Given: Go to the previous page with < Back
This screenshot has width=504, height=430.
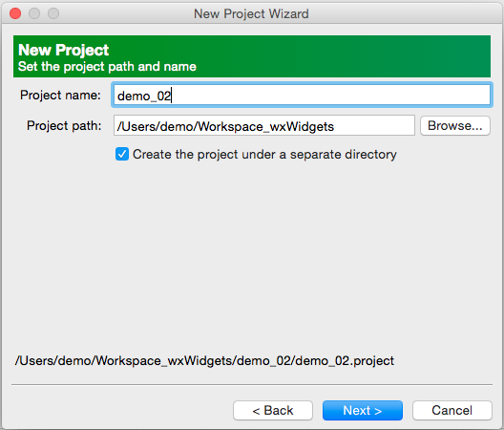Looking at the screenshot, I should (273, 410).
